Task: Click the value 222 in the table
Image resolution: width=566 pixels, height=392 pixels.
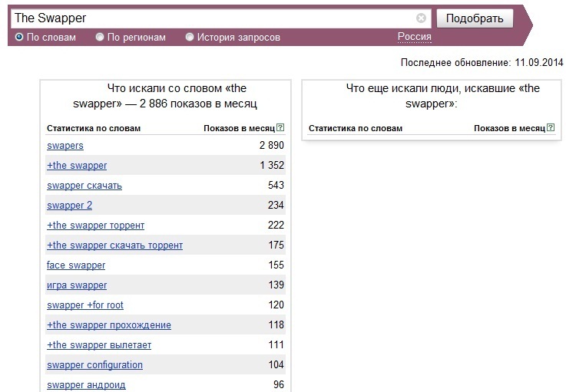Action: point(276,225)
